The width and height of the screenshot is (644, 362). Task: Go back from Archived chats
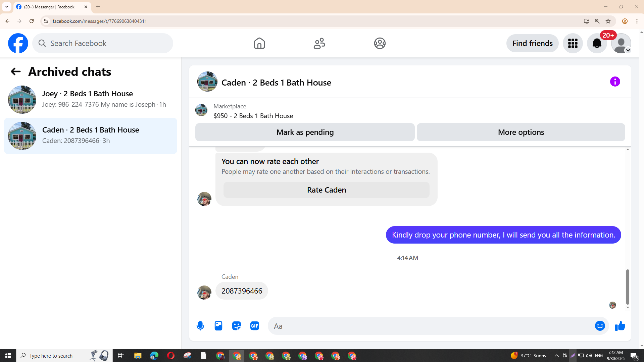click(x=16, y=71)
